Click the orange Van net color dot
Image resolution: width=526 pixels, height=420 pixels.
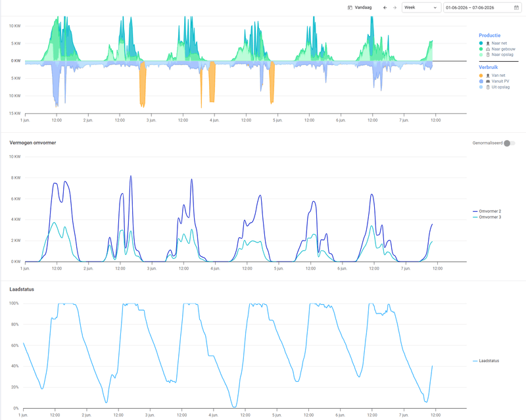click(x=481, y=76)
